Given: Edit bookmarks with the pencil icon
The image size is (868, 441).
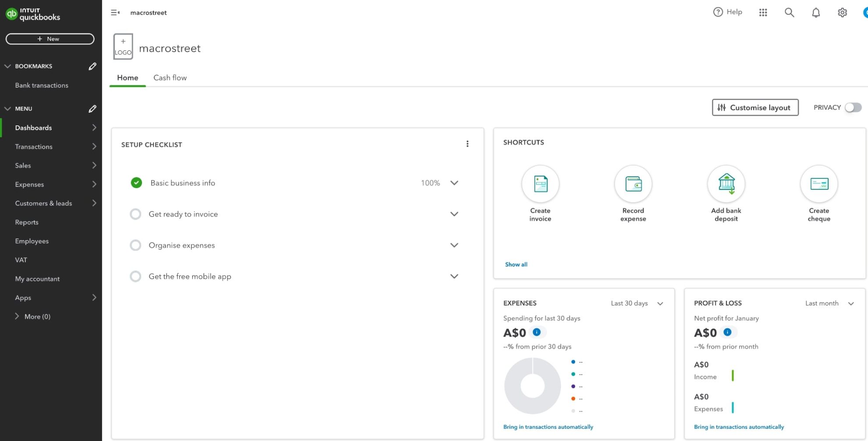Looking at the screenshot, I should pyautogui.click(x=92, y=66).
